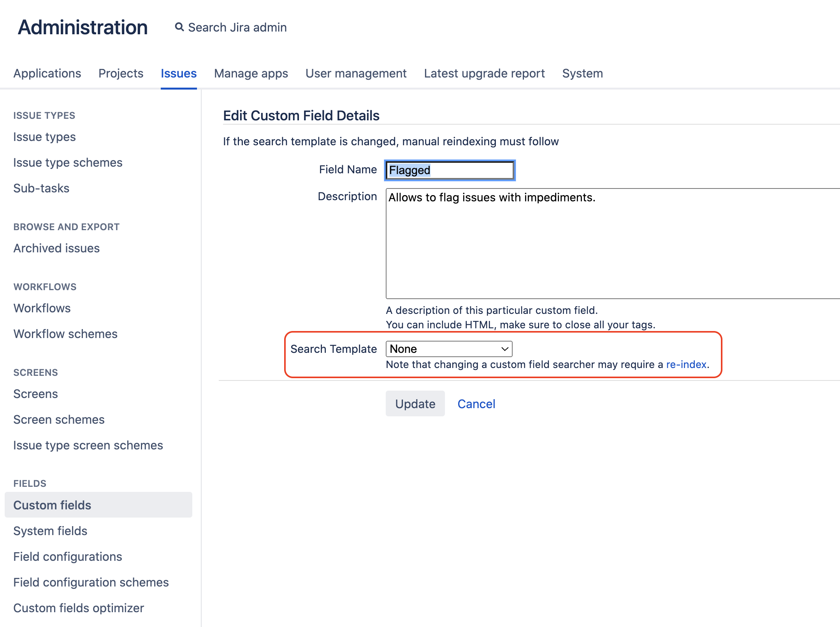Click inside the Description text area

point(611,243)
